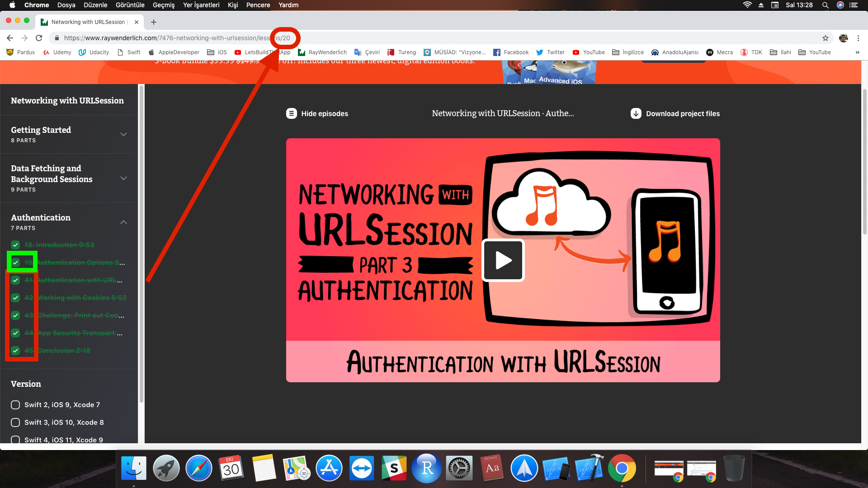Click the Wi-Fi status icon

pyautogui.click(x=747, y=5)
